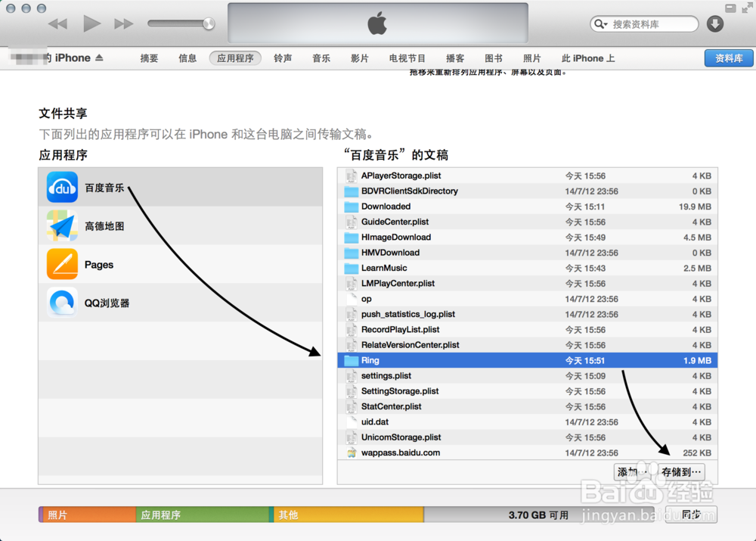Click the 存储到… button
The height and width of the screenshot is (541, 756).
click(x=681, y=472)
